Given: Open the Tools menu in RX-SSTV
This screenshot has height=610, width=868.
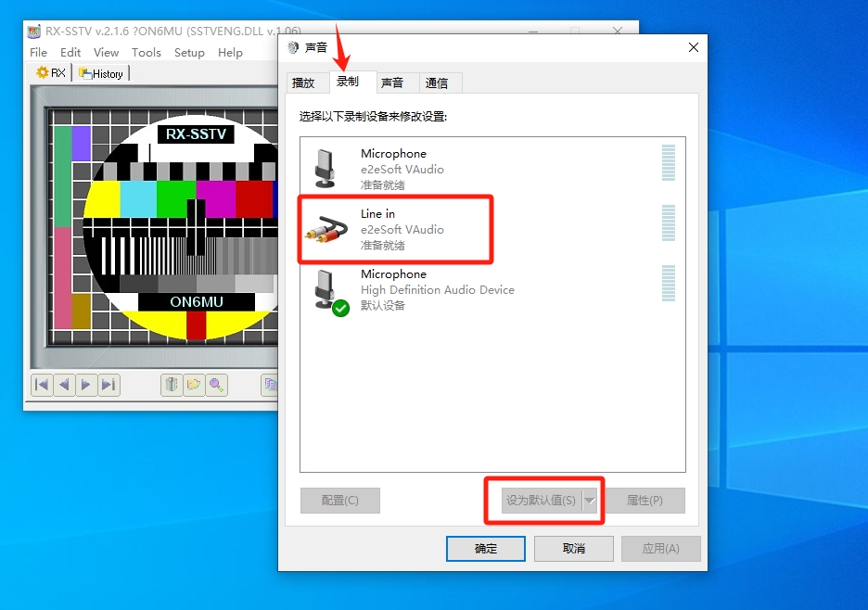Looking at the screenshot, I should 147,53.
